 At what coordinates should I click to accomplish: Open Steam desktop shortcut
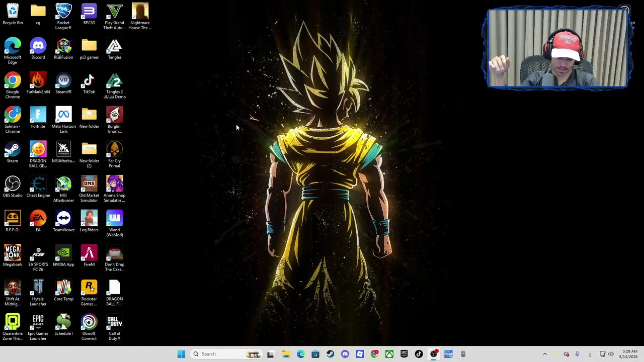(13, 152)
